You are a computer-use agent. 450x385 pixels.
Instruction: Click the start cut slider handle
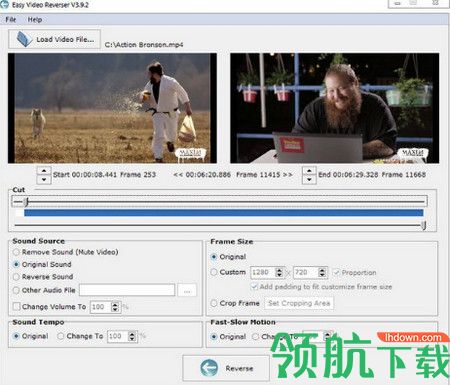pyautogui.click(x=27, y=201)
